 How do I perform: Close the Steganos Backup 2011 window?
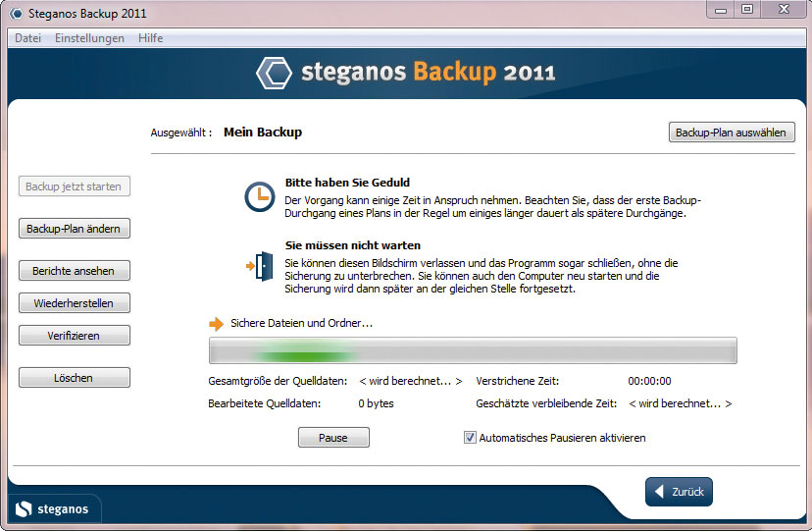coord(783,10)
